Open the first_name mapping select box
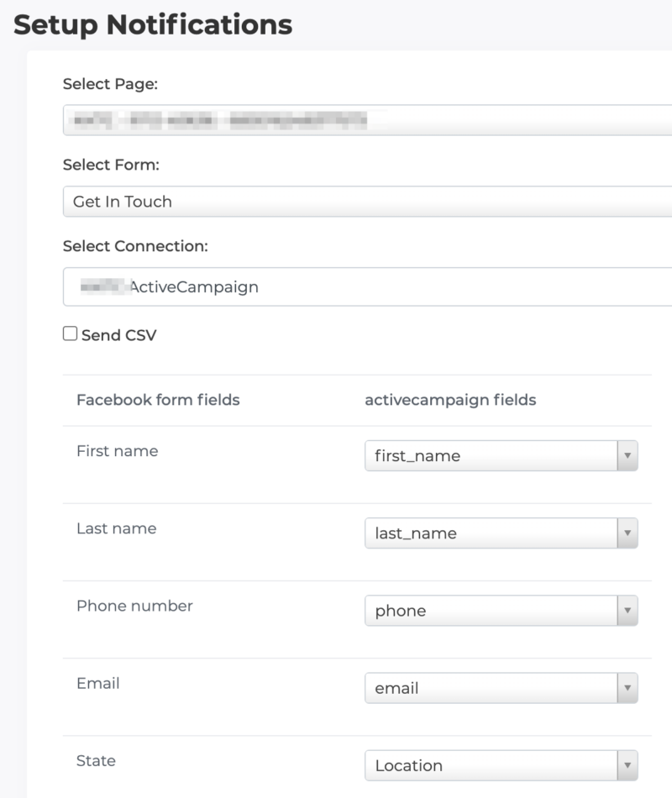 click(x=491, y=456)
